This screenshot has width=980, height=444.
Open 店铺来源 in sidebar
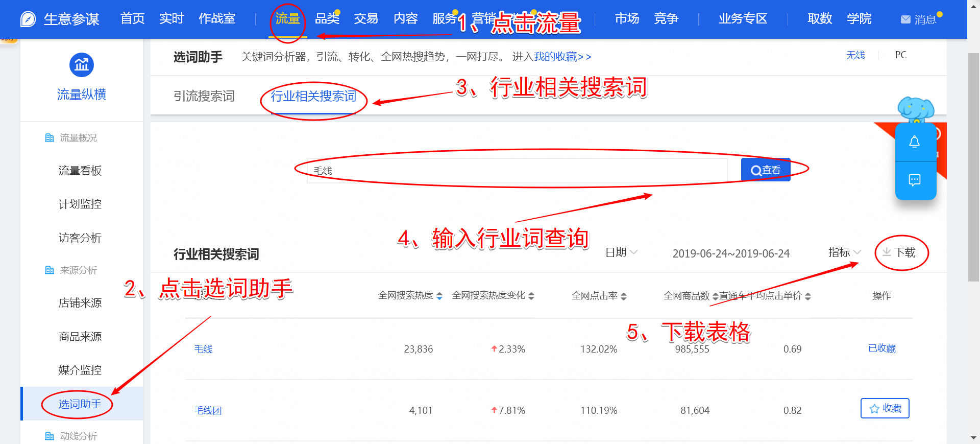point(80,303)
